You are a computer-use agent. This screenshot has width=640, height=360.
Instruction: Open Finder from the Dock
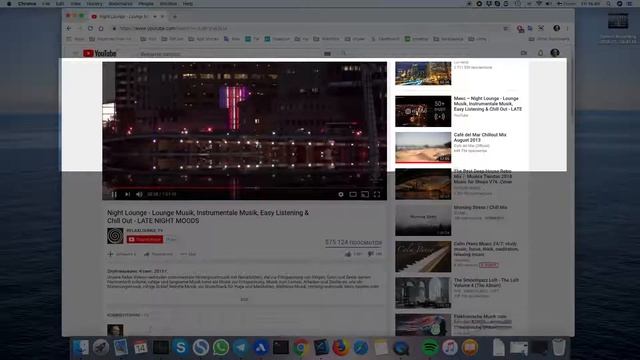80,347
